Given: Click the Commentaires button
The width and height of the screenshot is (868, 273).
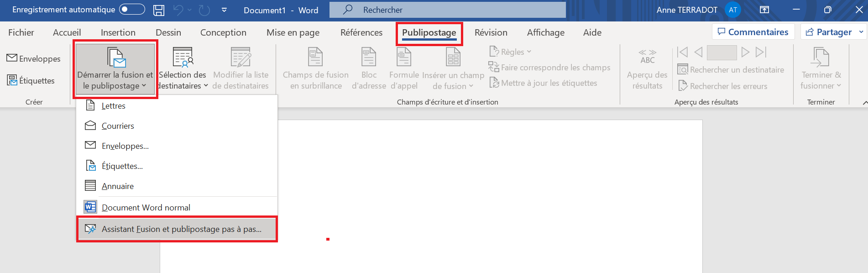Looking at the screenshot, I should 753,32.
